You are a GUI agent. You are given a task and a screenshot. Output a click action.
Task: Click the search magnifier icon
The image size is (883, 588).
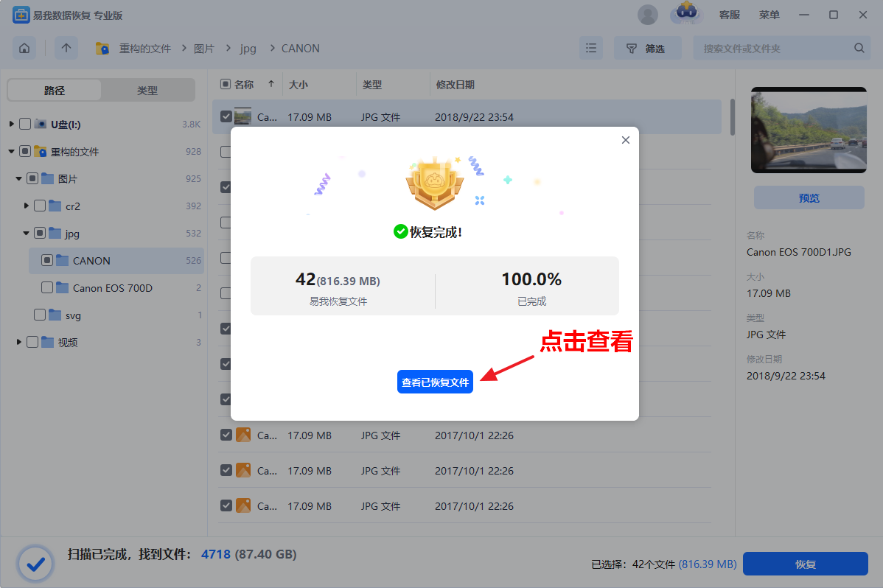(x=859, y=49)
